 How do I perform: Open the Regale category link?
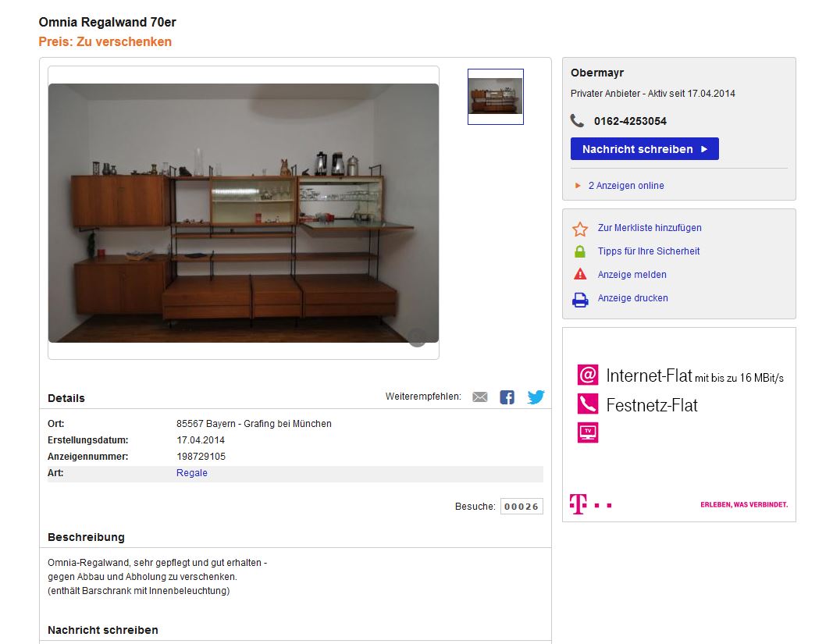coord(192,473)
